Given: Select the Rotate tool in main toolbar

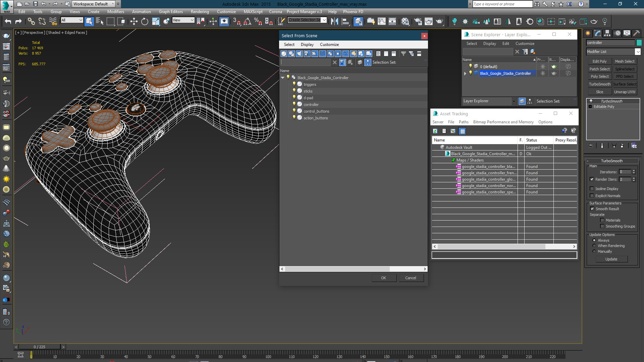Looking at the screenshot, I should pyautogui.click(x=145, y=22).
